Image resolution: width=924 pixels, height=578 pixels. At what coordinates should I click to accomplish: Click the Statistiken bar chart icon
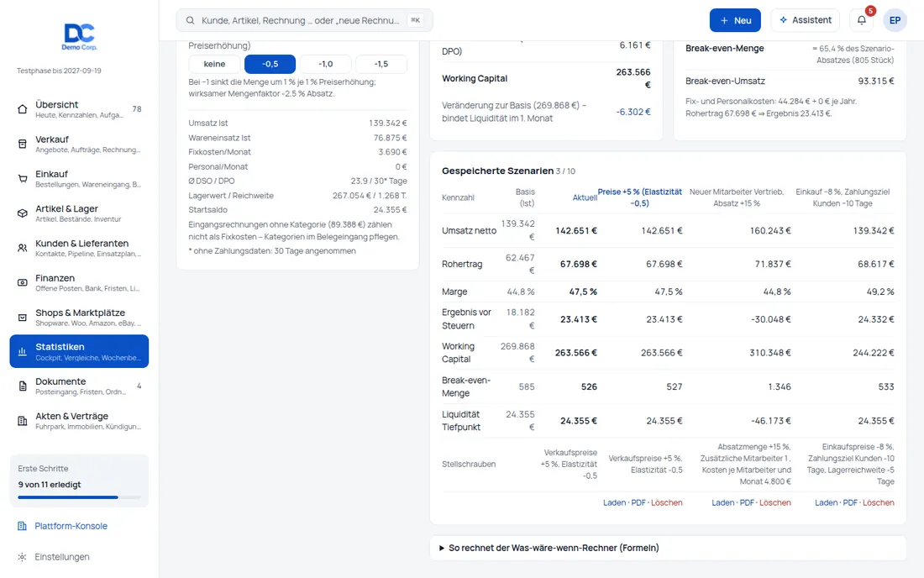[23, 352]
